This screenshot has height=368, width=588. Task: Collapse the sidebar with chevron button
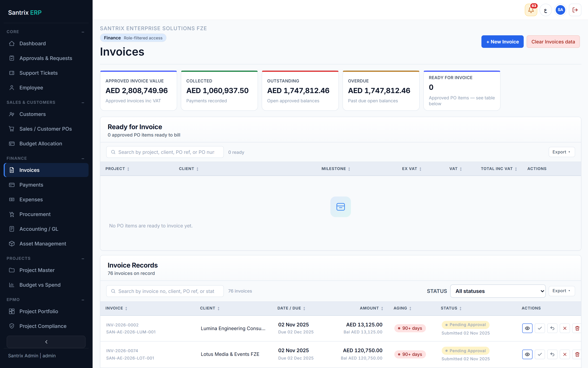point(46,342)
